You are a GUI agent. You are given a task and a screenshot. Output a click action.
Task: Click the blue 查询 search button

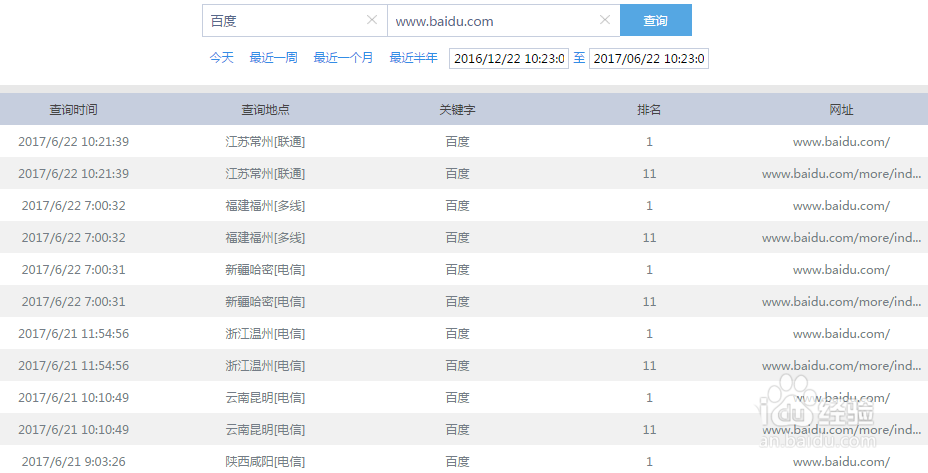click(655, 20)
